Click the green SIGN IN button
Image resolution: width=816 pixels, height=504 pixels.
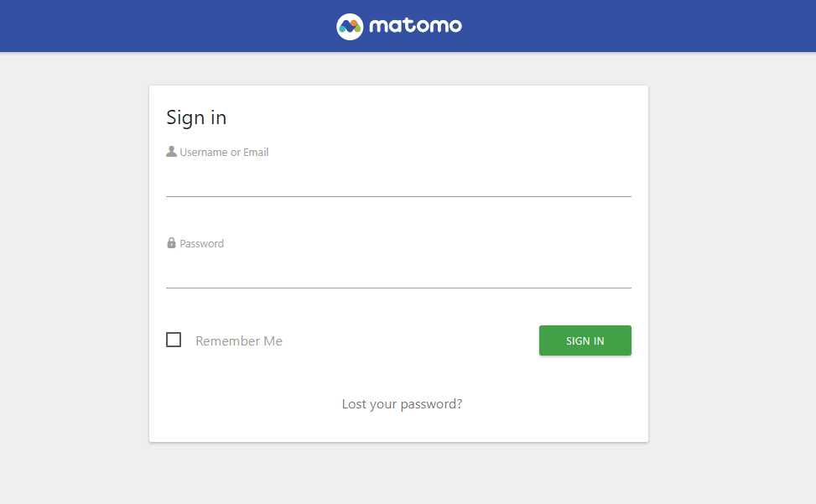[585, 340]
